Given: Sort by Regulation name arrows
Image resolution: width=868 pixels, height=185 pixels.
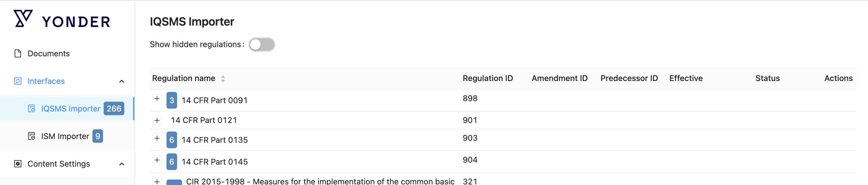Looking at the screenshot, I should (223, 78).
